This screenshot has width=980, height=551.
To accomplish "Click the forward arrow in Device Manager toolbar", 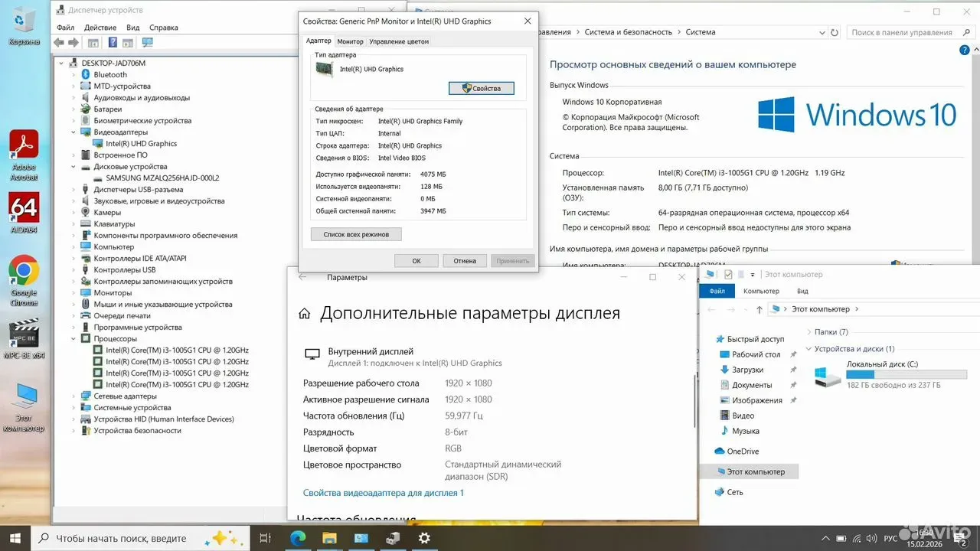I will coord(74,43).
